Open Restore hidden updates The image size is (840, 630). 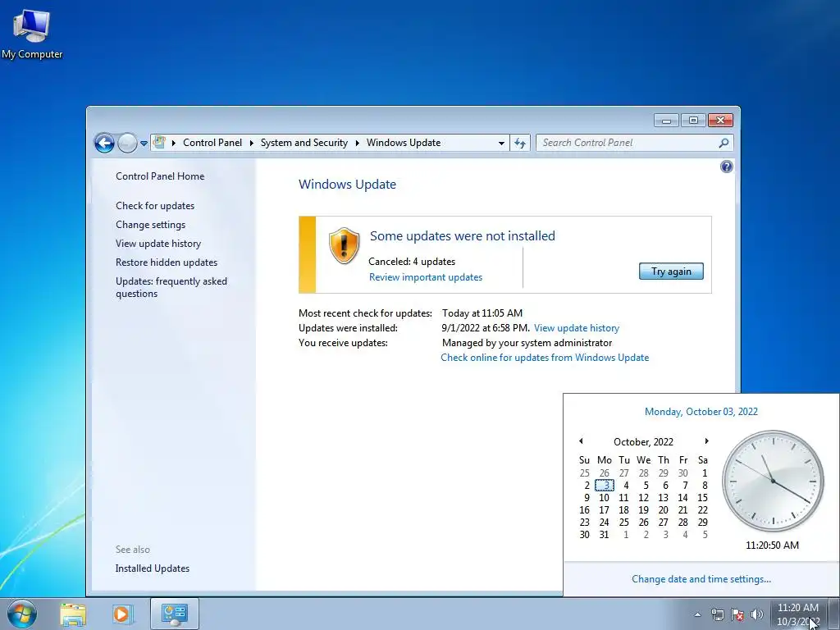(x=166, y=262)
